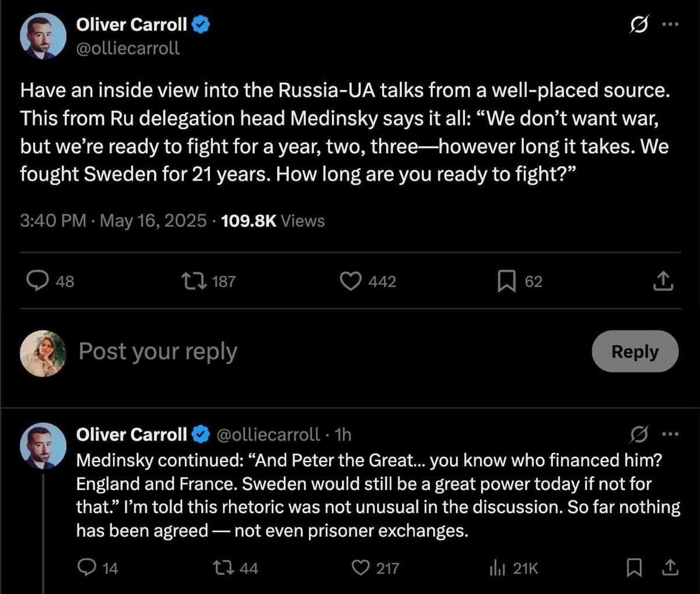Click the Reply button

[x=635, y=351]
